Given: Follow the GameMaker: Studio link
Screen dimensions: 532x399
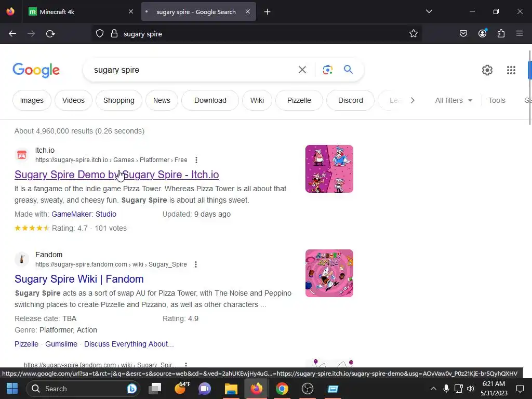Looking at the screenshot, I should click(x=84, y=214).
